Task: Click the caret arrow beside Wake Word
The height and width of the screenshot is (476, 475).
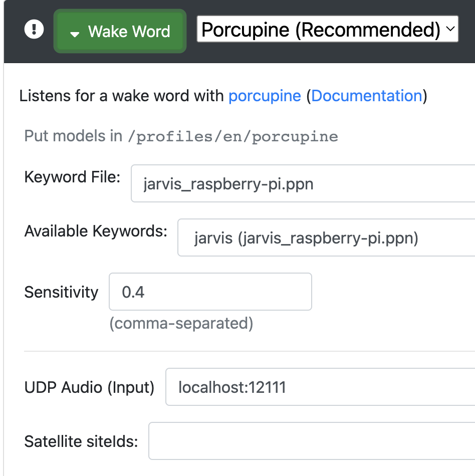Action: (x=75, y=34)
